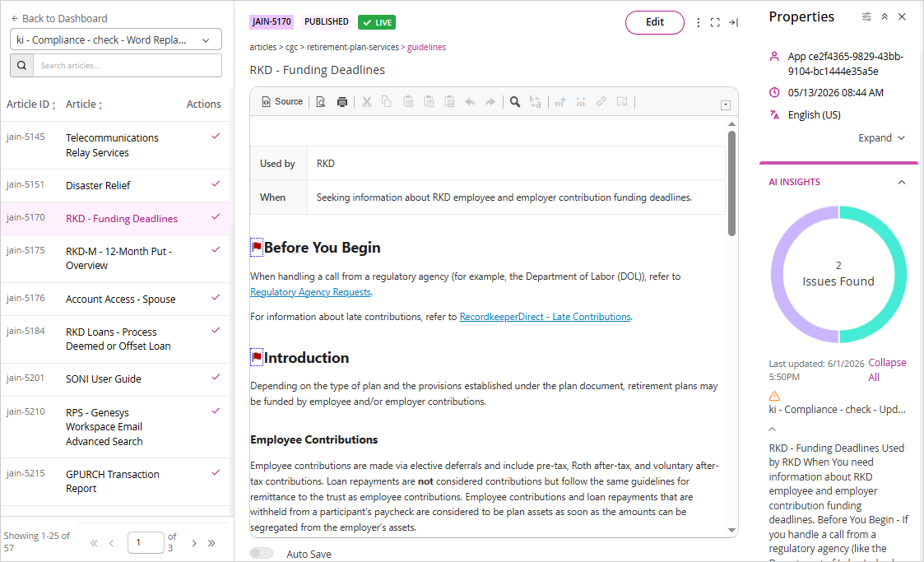Viewport: 924px width, 562px height.
Task: Open Find with the magnifier toolbar icon
Action: point(515,102)
